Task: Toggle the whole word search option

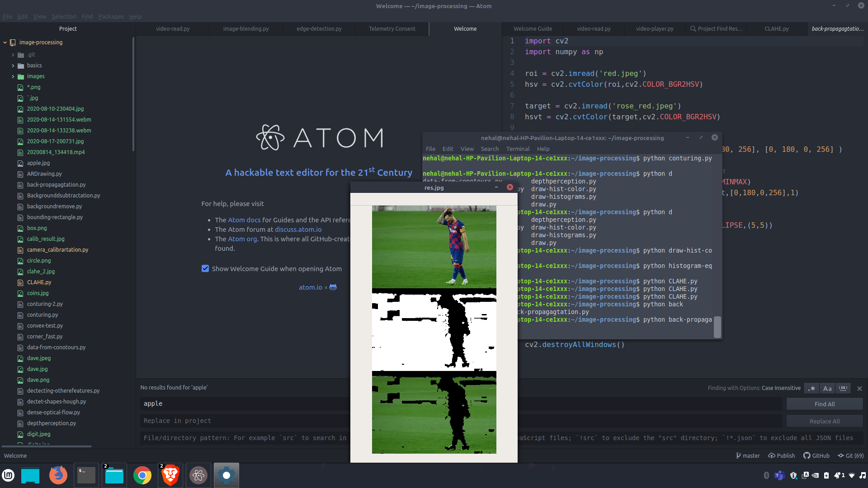Action: 843,389
